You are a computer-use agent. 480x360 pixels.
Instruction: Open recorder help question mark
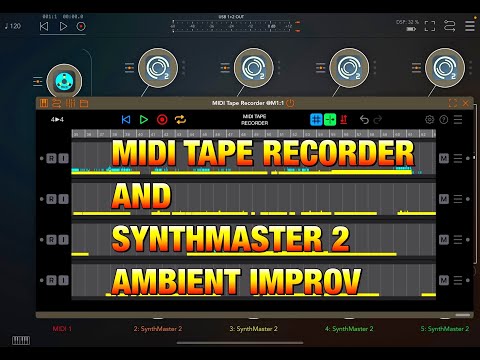point(444,120)
